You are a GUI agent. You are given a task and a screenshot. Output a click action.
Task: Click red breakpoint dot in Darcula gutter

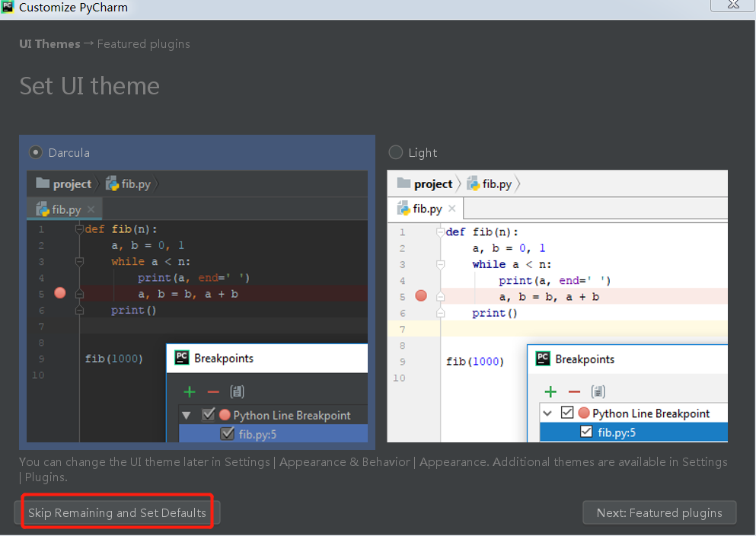pyautogui.click(x=60, y=293)
